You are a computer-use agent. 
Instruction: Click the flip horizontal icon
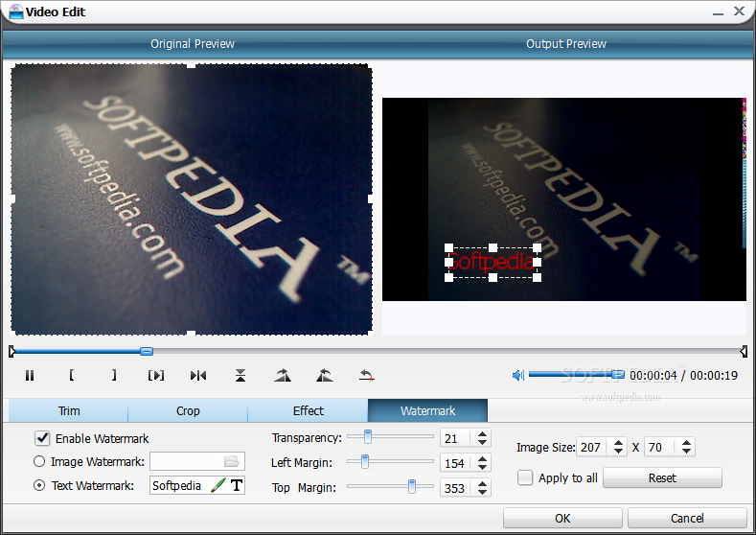click(x=198, y=375)
